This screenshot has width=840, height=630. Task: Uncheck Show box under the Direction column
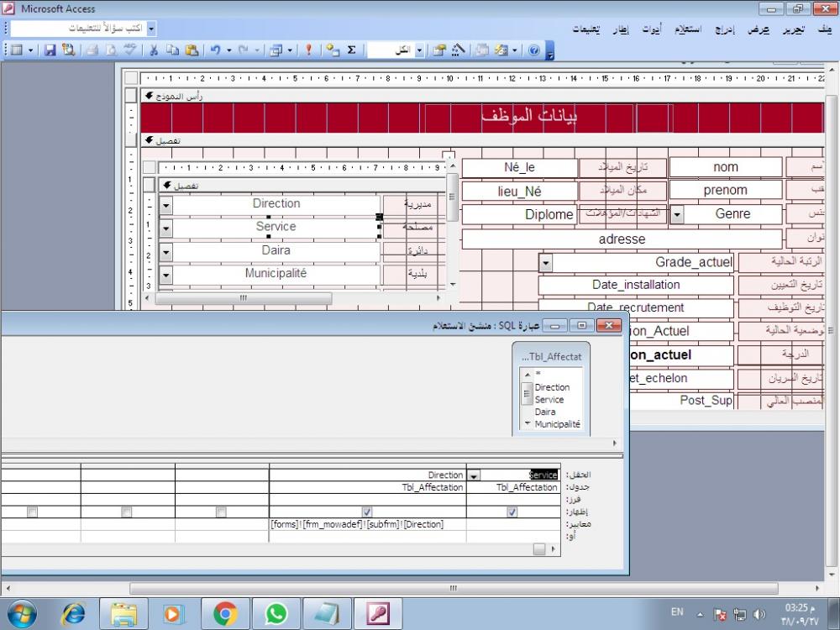pos(367,512)
